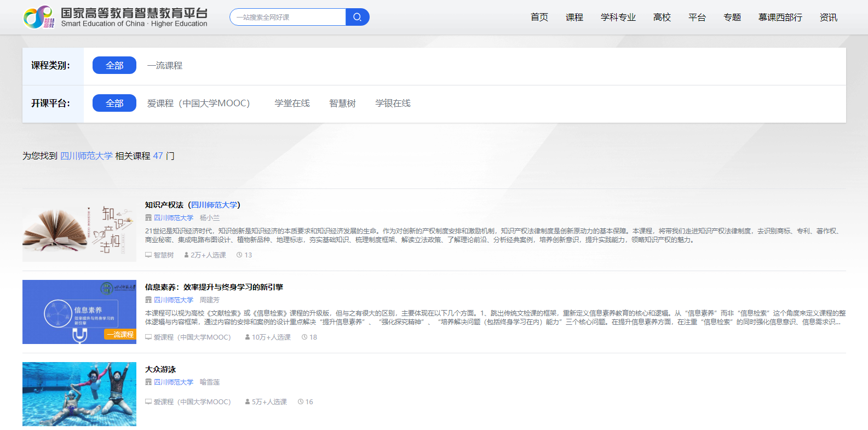Filter platform by 智慧树
The height and width of the screenshot is (430, 868).
[342, 104]
